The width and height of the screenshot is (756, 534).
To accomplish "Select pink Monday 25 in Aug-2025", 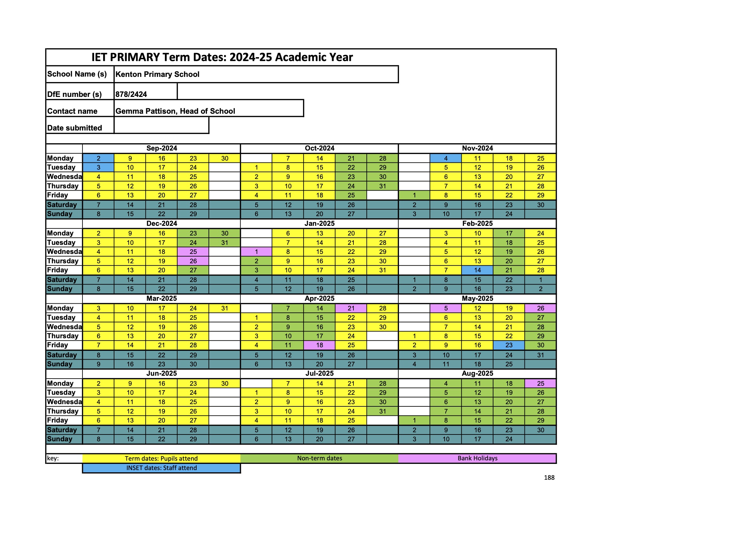I will click(540, 383).
